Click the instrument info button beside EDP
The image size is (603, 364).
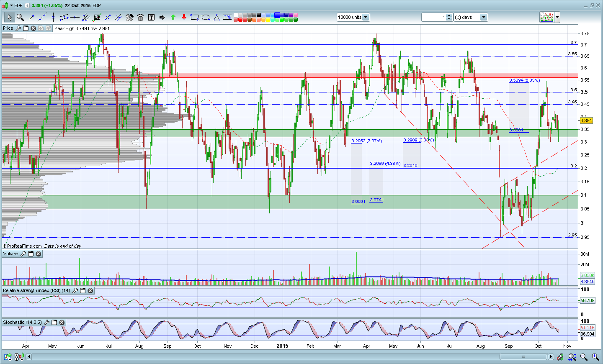[27, 5]
